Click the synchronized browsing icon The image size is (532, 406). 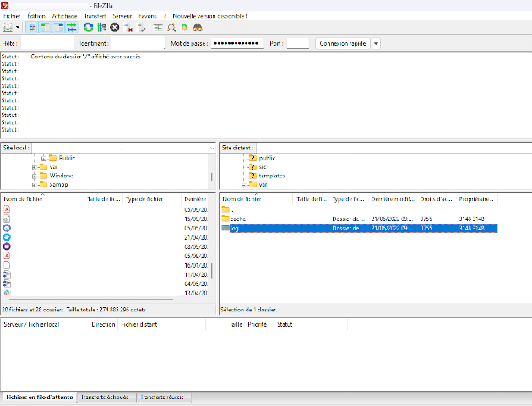pos(184,28)
